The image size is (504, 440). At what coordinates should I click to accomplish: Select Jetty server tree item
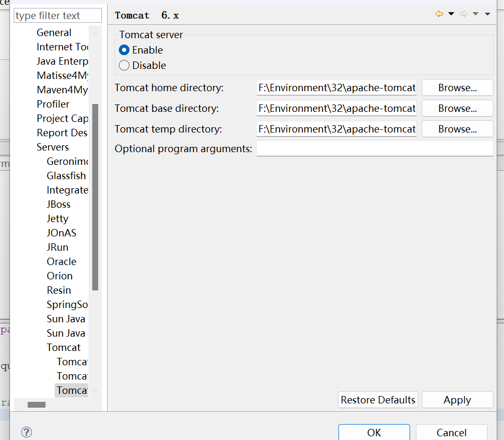coord(57,219)
